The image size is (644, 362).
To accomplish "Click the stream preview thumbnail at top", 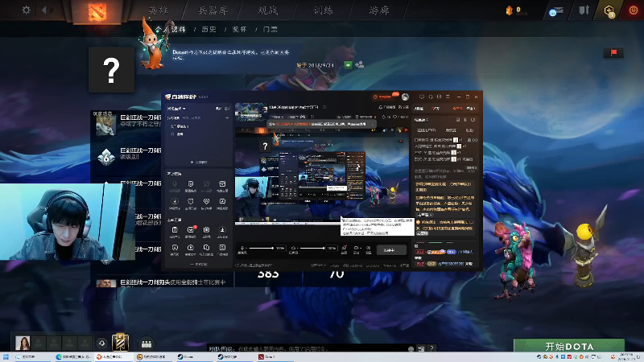I will pos(251,113).
